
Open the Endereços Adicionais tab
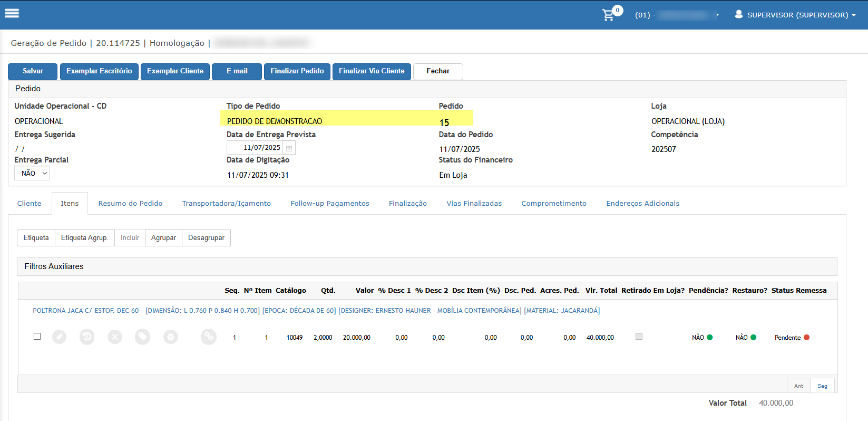[643, 203]
